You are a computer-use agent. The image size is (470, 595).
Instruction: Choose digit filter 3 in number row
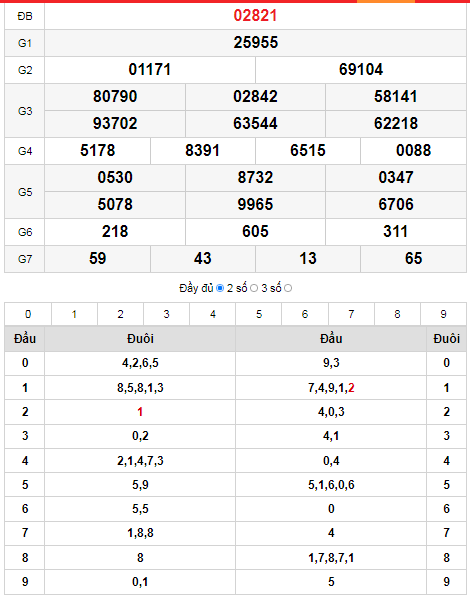tap(167, 314)
